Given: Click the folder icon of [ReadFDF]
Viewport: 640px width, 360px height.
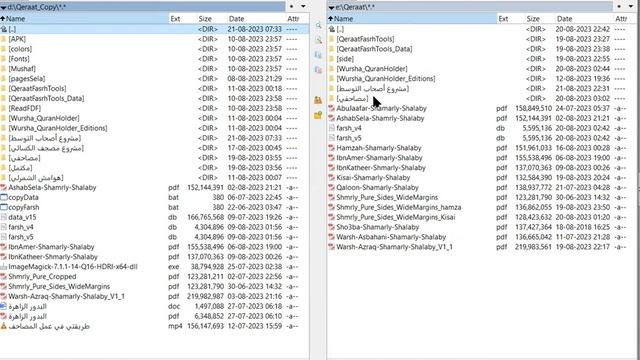Looking at the screenshot, I should click(4, 108).
